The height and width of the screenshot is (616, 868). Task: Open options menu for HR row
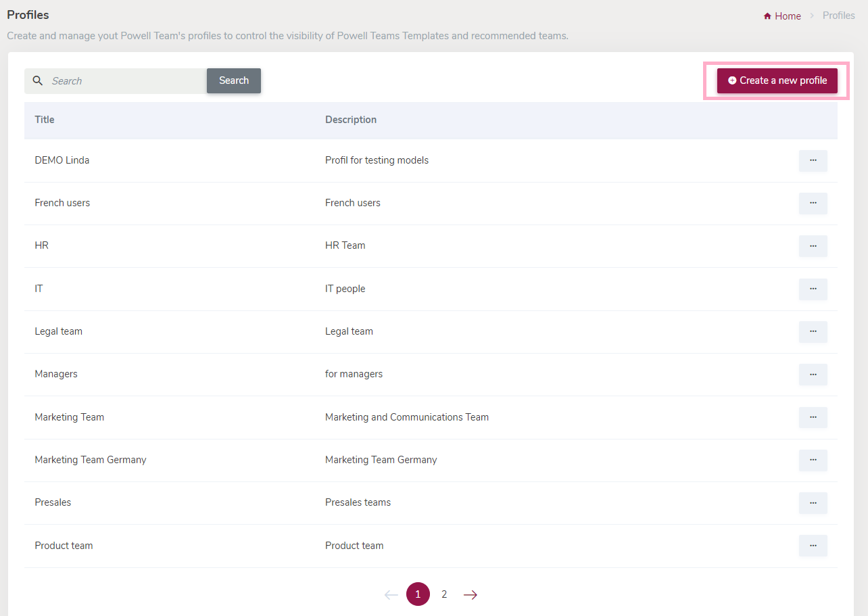[813, 245]
